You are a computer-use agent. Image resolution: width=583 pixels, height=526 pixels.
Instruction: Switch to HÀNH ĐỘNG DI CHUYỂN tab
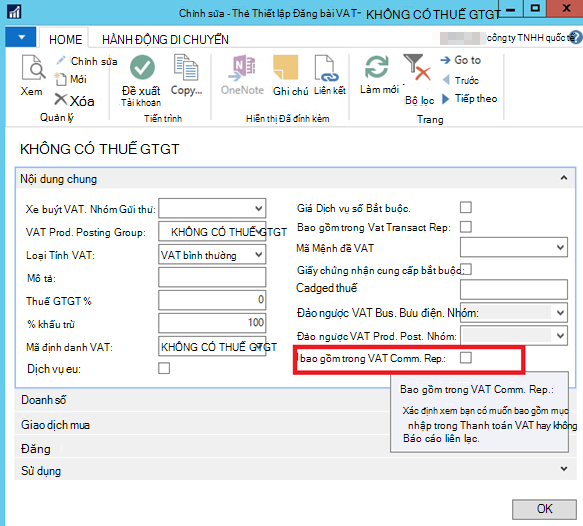165,39
